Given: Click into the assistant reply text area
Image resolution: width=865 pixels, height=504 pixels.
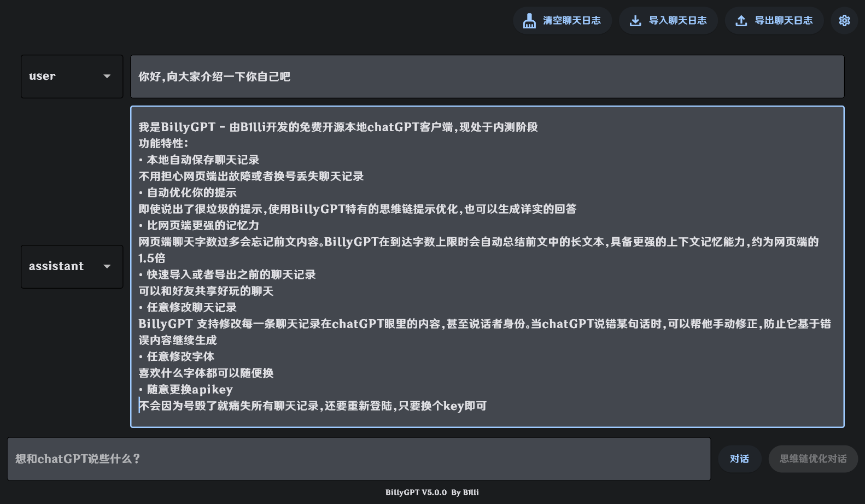Looking at the screenshot, I should click(487, 267).
